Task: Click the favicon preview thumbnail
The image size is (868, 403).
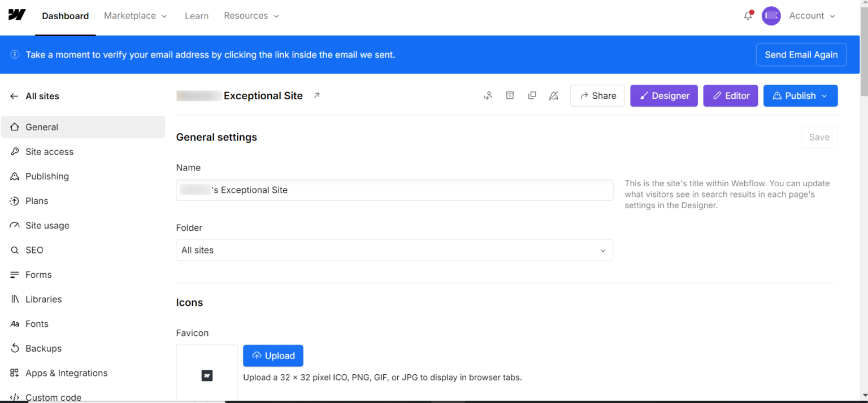Action: [x=207, y=375]
